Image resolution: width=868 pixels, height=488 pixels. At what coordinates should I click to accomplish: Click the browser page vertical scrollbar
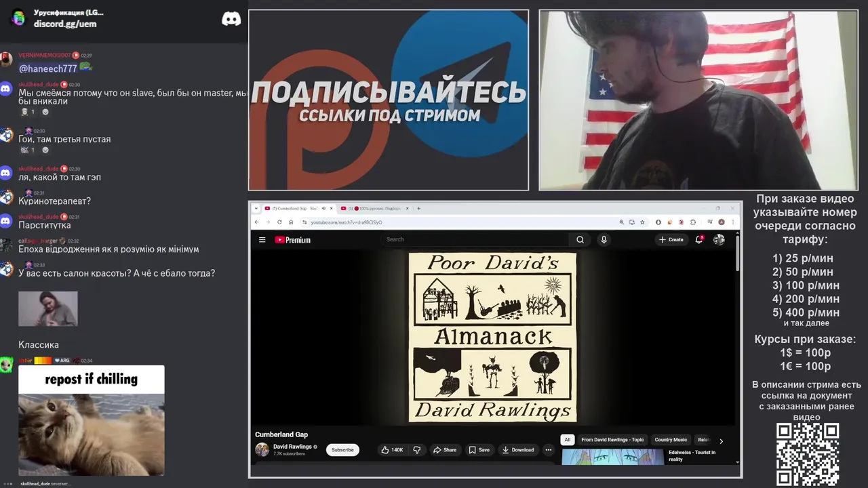tap(737, 254)
